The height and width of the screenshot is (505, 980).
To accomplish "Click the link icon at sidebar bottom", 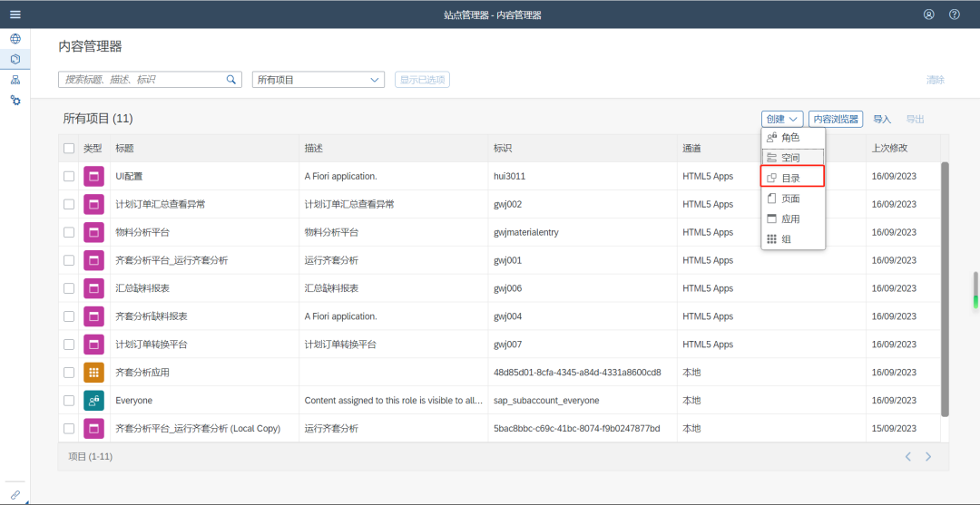I will pyautogui.click(x=15, y=494).
